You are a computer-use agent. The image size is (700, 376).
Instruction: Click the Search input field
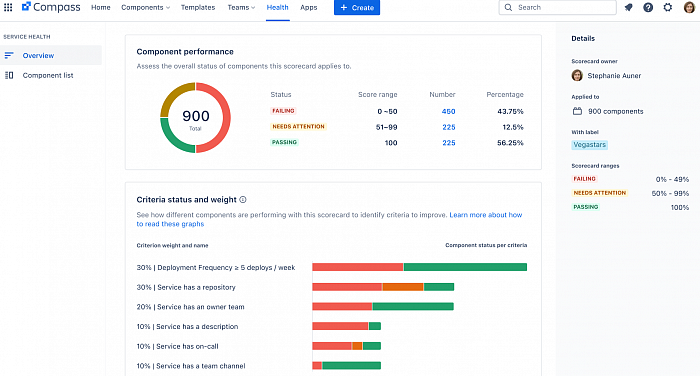pyautogui.click(x=558, y=7)
